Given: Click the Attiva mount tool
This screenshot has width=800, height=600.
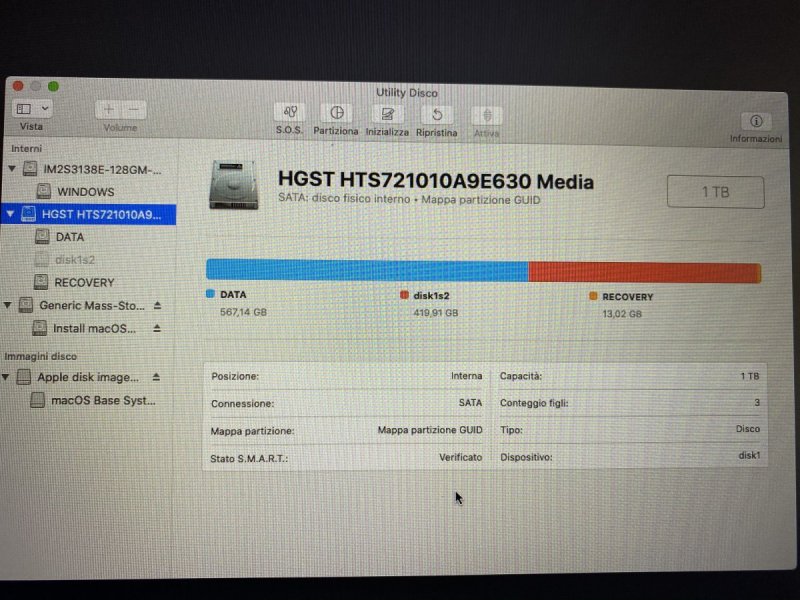Looking at the screenshot, I should [x=487, y=115].
